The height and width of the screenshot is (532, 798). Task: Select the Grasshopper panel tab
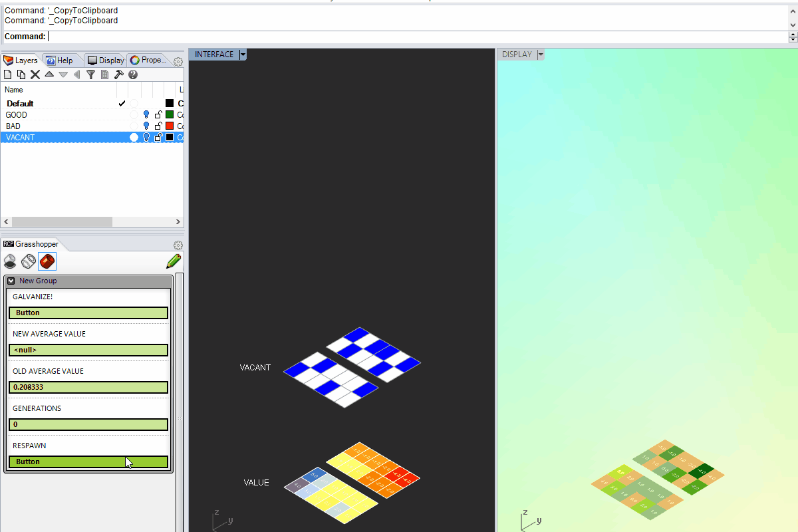click(31, 244)
